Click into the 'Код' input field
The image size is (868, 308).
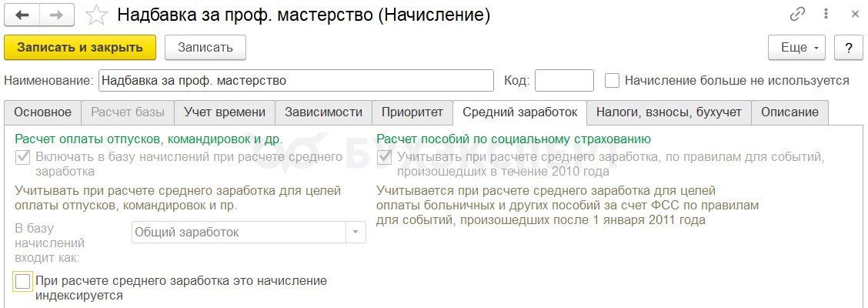(x=564, y=80)
